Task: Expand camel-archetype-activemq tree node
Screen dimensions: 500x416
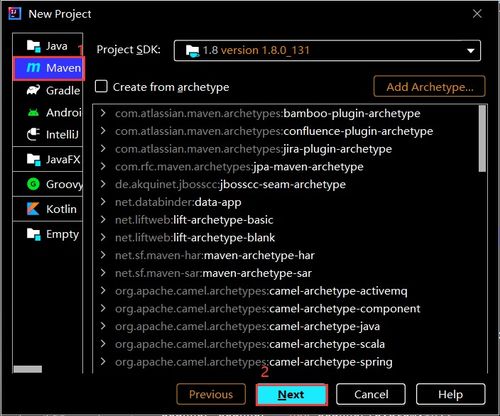Action: pos(103,291)
